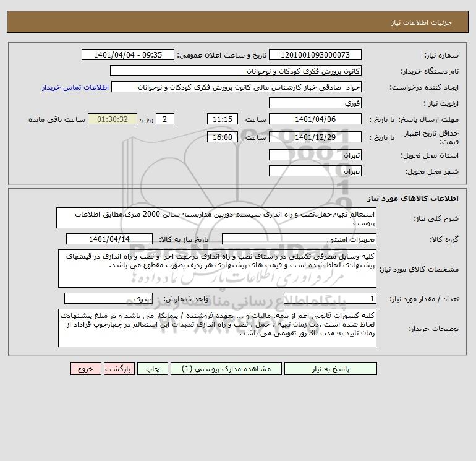
Task: Click the header title جزئیات اطلاعات نیاز
Action: 422,22
